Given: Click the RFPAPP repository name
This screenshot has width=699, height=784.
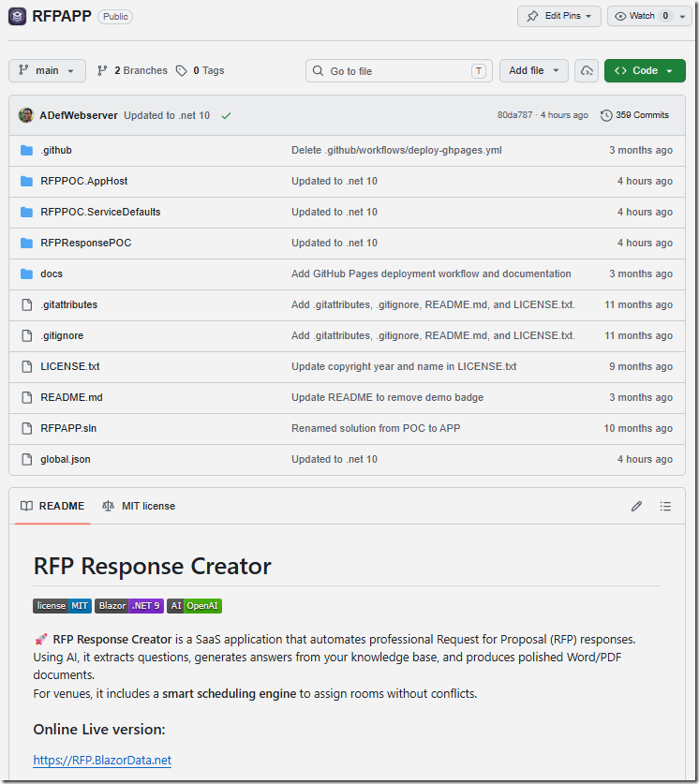Looking at the screenshot, I should [x=62, y=17].
